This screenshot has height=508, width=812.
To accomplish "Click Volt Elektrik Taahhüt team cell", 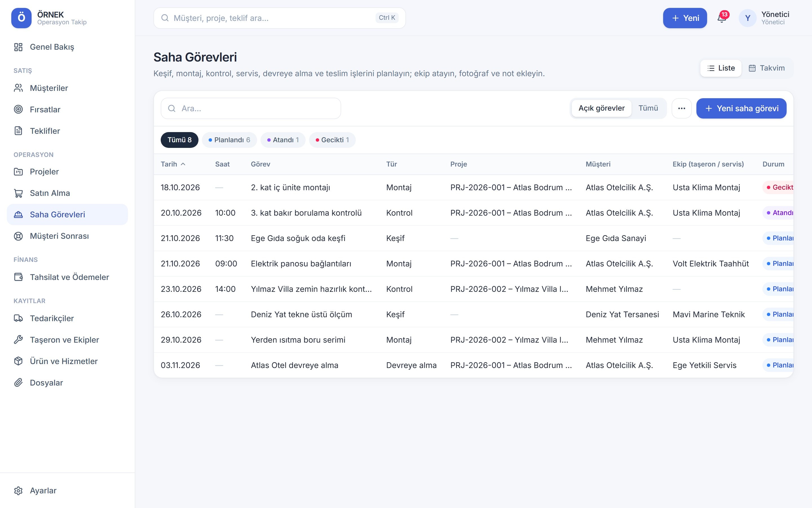I will (711, 264).
